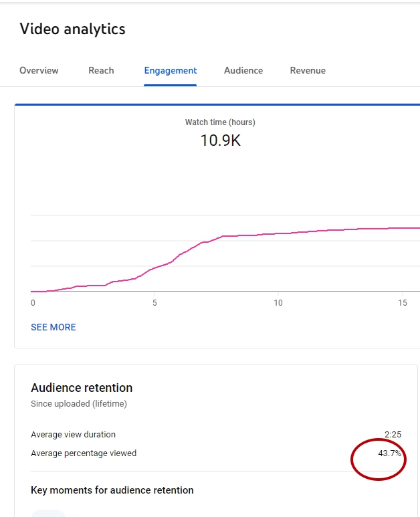
Task: Click the 10.9K watch time value
Action: click(x=221, y=140)
